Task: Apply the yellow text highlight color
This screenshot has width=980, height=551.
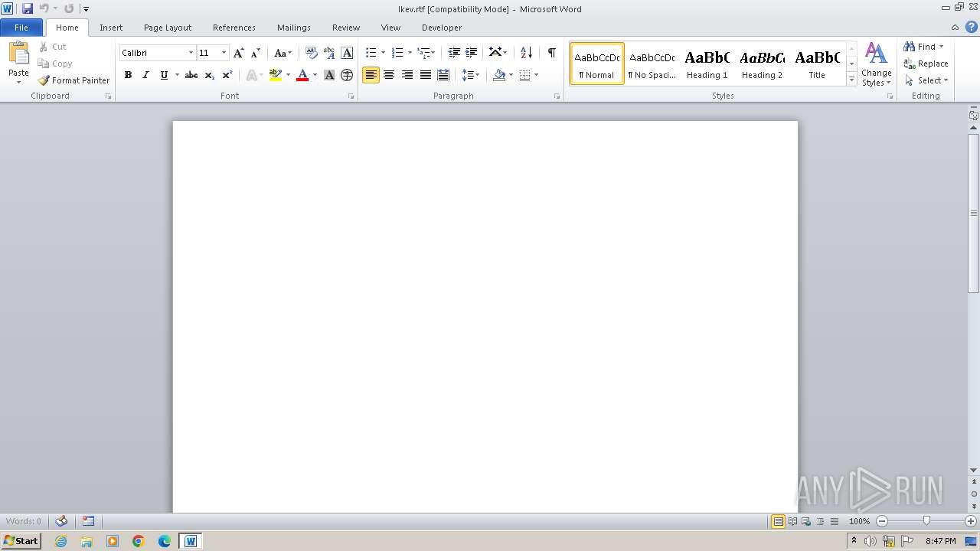Action: (x=276, y=75)
